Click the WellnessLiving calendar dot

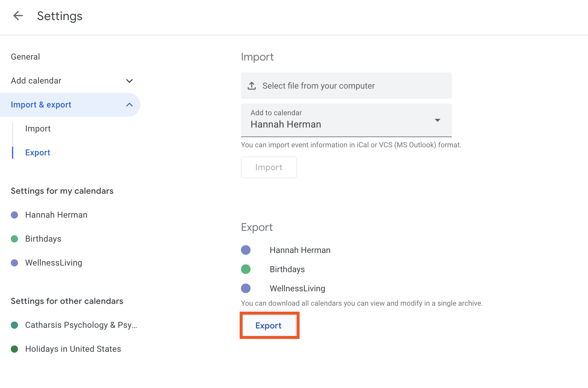(x=14, y=263)
